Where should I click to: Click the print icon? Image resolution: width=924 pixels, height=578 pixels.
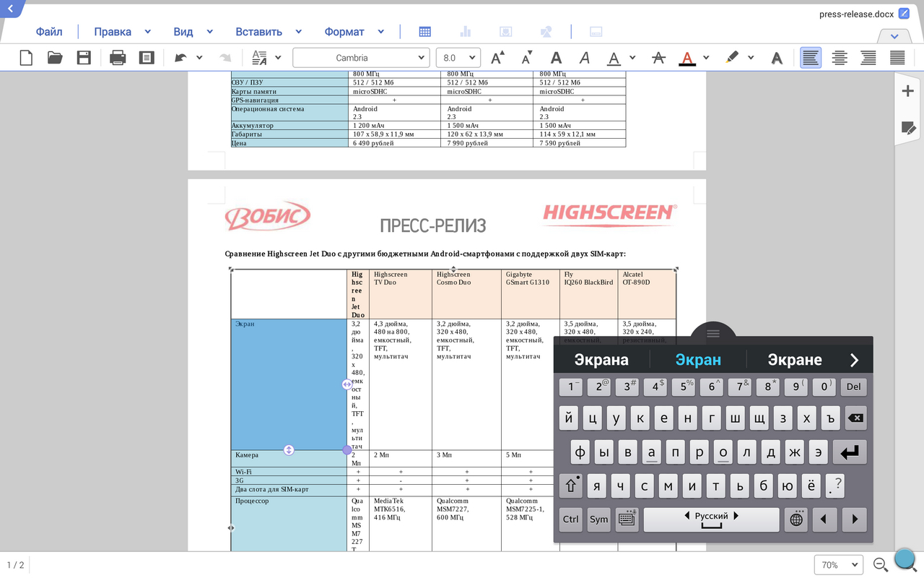tap(118, 58)
